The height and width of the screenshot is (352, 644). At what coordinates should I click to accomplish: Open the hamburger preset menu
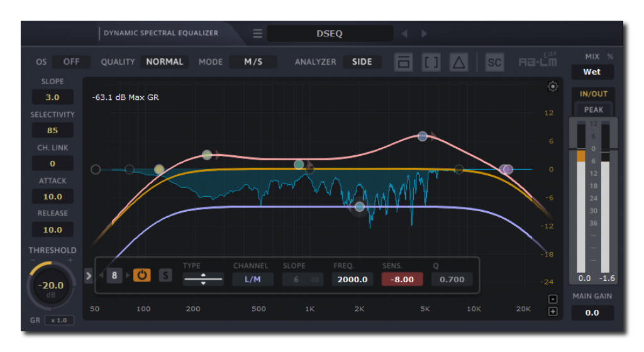[258, 34]
